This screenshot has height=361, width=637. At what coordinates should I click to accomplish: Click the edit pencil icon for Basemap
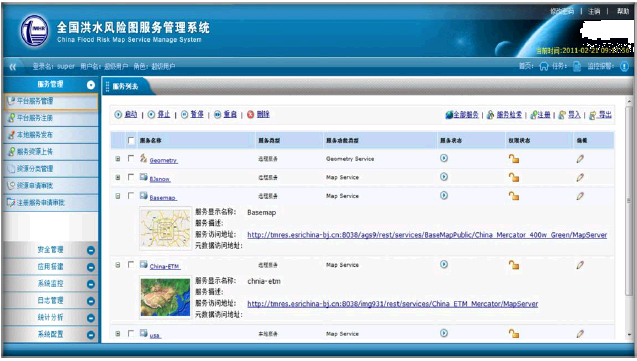coord(580,196)
